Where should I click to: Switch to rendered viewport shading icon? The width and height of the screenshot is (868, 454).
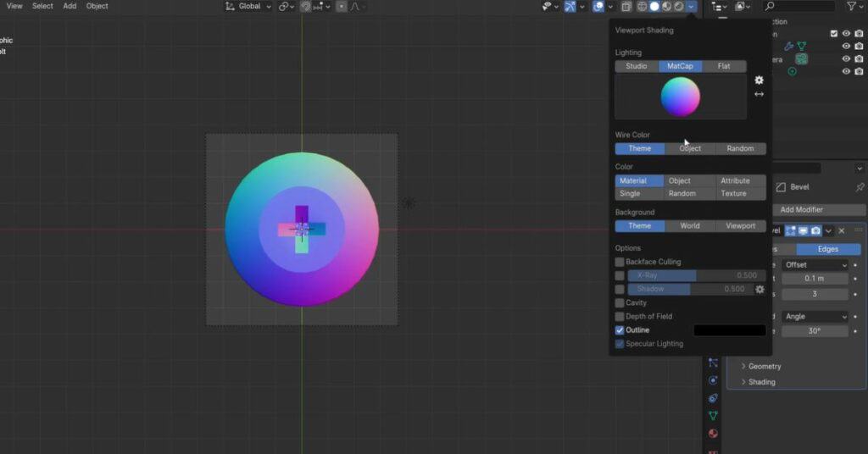[x=679, y=7]
